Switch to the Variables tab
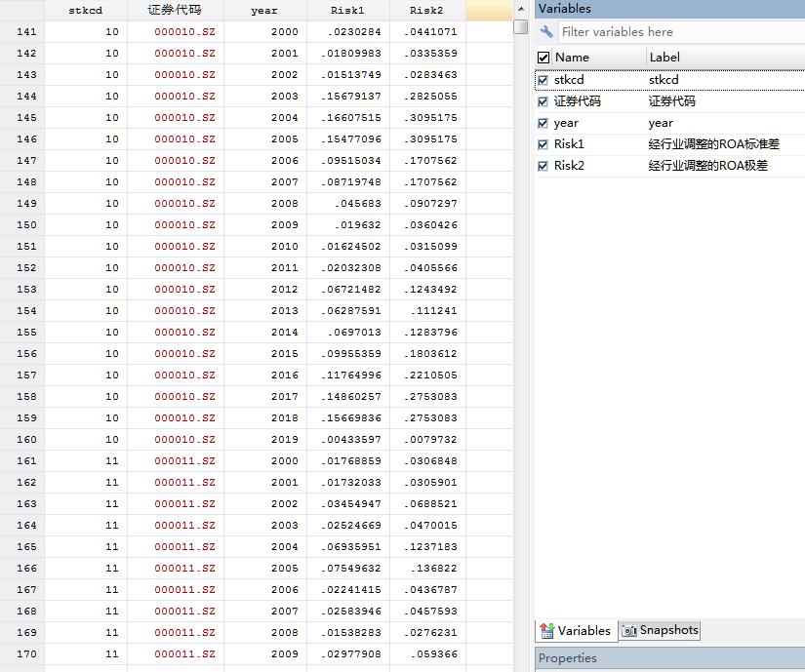805x672 pixels. [576, 630]
